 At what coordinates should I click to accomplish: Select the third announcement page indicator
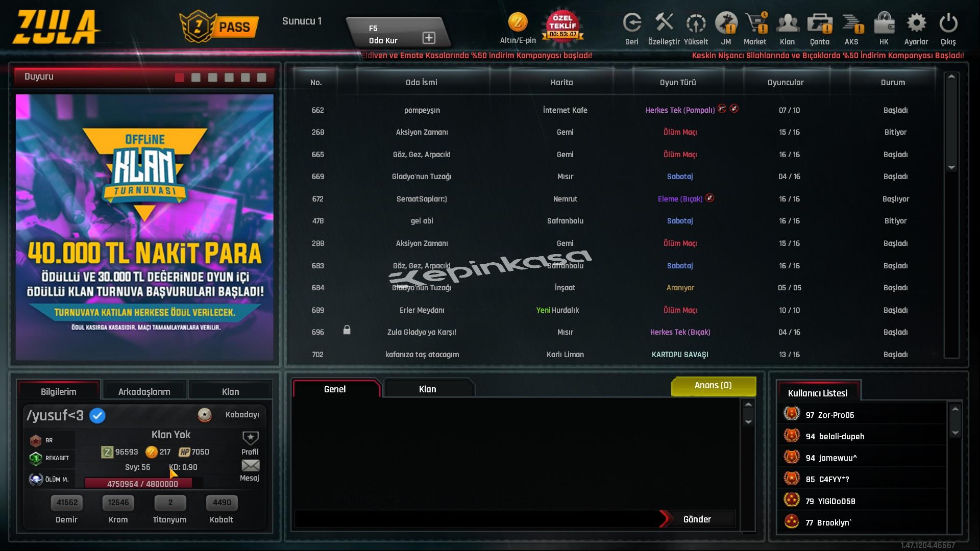pos(212,78)
